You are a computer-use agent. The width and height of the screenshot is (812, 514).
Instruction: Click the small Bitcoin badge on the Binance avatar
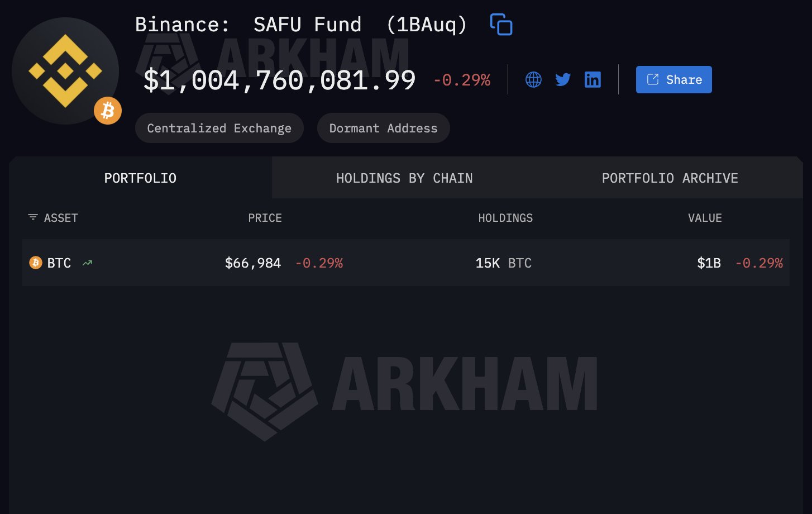coord(107,110)
